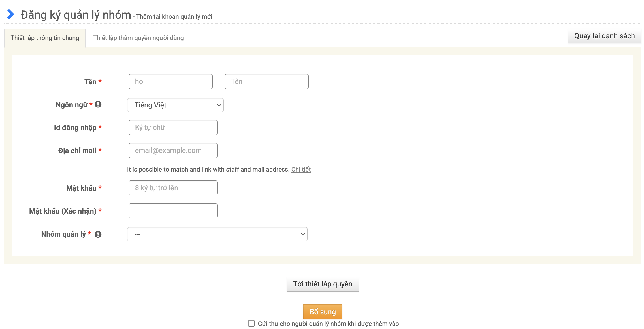Open the Tiếng Việt language dropdown
This screenshot has height=329, width=644.
click(x=175, y=105)
